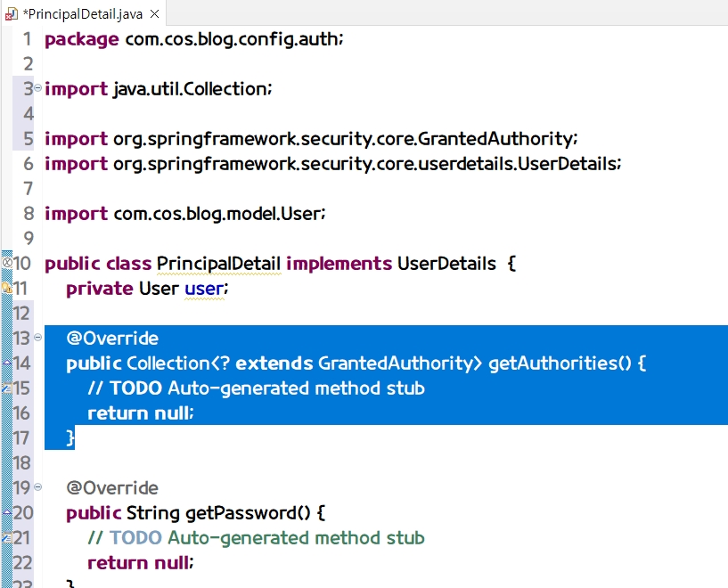Click the error marker on line 10
Screen dimensions: 728x588
point(7,263)
